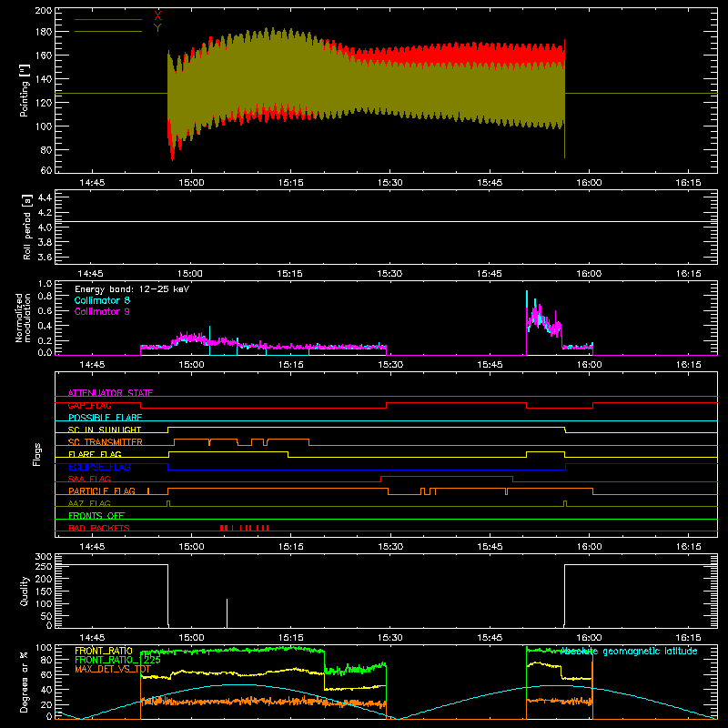Click the '250' tick on the Quality axis

tap(44, 567)
